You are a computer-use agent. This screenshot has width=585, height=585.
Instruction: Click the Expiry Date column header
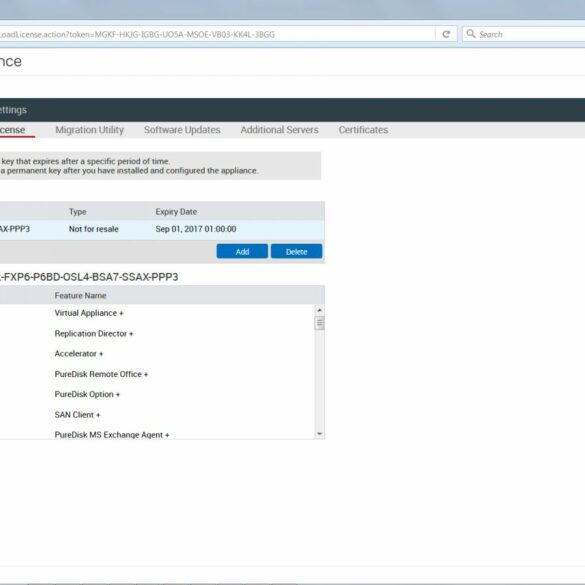(176, 212)
